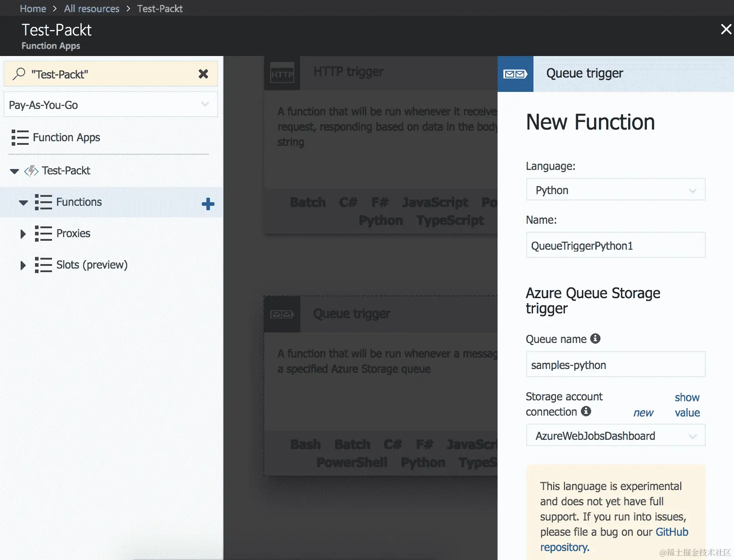The height and width of the screenshot is (560, 734).
Task: Click the new storage connection link
Action: coord(643,412)
